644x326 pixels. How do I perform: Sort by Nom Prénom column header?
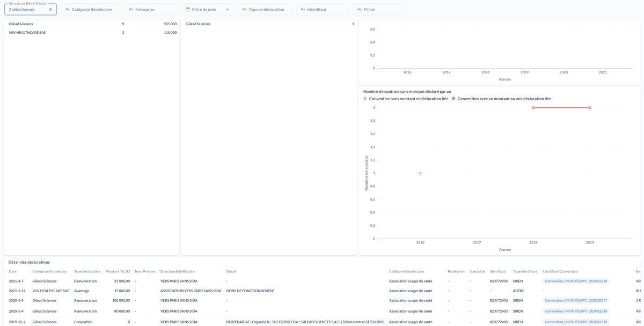tap(145, 271)
